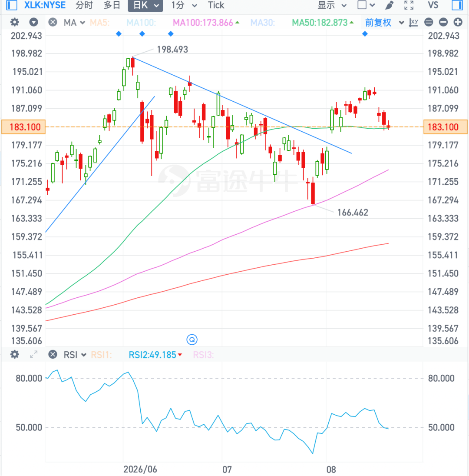Toggle the RSI2:49.185 line visibility

point(155,355)
